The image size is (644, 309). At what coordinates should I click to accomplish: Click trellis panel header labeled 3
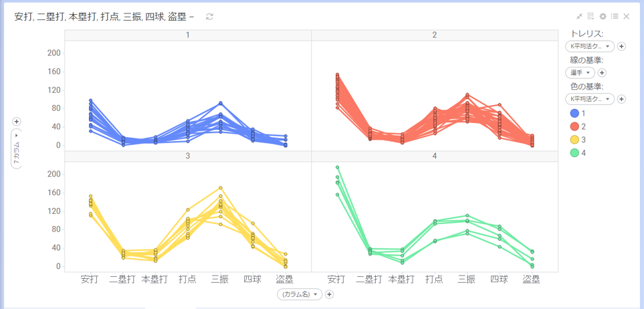coord(188,156)
